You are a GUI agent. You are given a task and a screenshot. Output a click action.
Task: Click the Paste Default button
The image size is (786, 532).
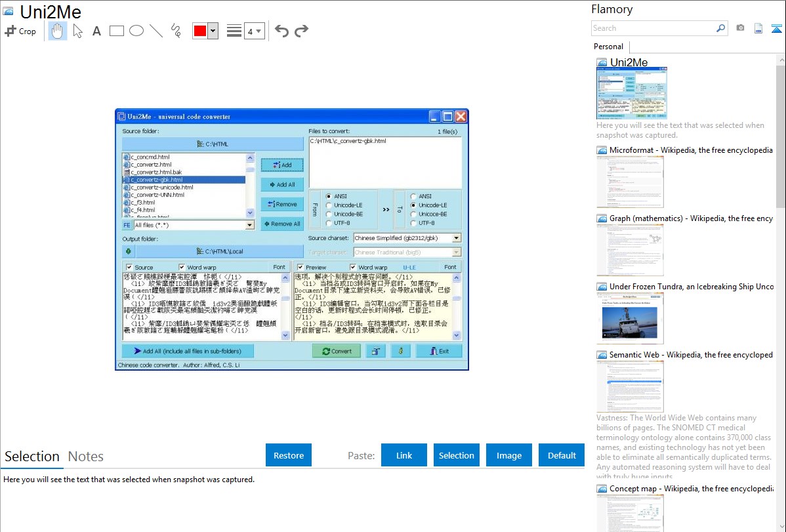(x=562, y=455)
